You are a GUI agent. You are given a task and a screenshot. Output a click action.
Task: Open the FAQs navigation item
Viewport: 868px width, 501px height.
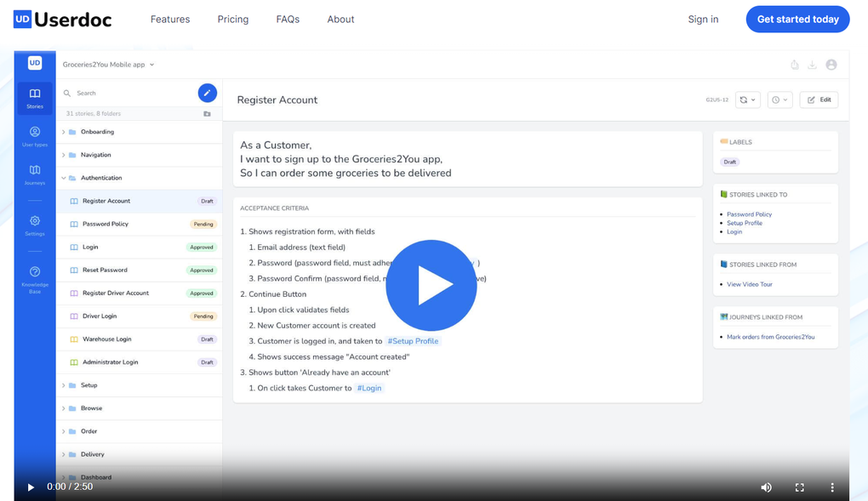(288, 19)
